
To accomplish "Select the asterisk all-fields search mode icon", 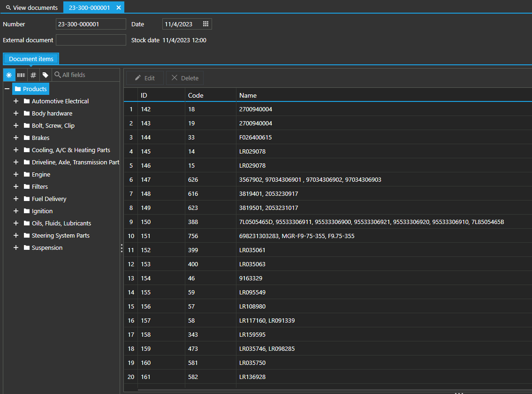I will 9,75.
